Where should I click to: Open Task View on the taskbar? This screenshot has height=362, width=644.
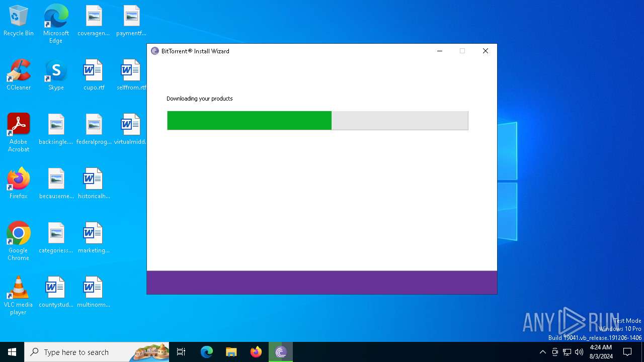coord(181,352)
